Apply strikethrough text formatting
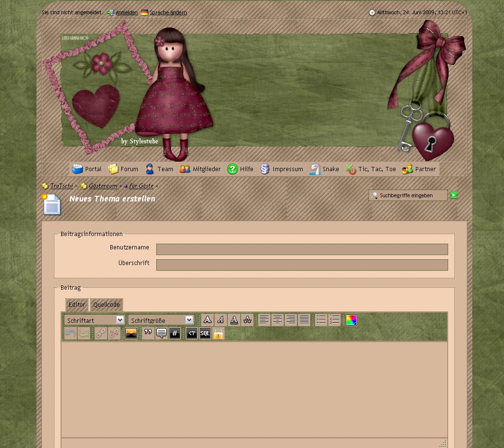The height and width of the screenshot is (448, 504). click(247, 320)
